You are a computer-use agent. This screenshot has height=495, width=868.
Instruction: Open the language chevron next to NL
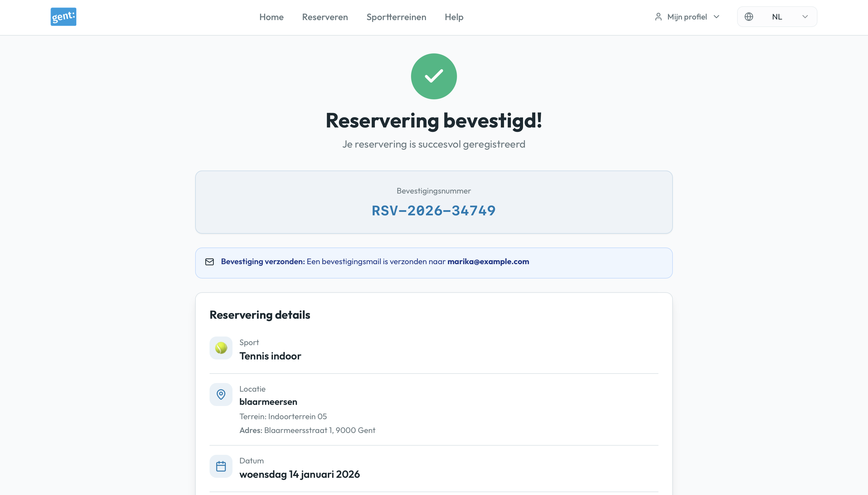tap(805, 16)
